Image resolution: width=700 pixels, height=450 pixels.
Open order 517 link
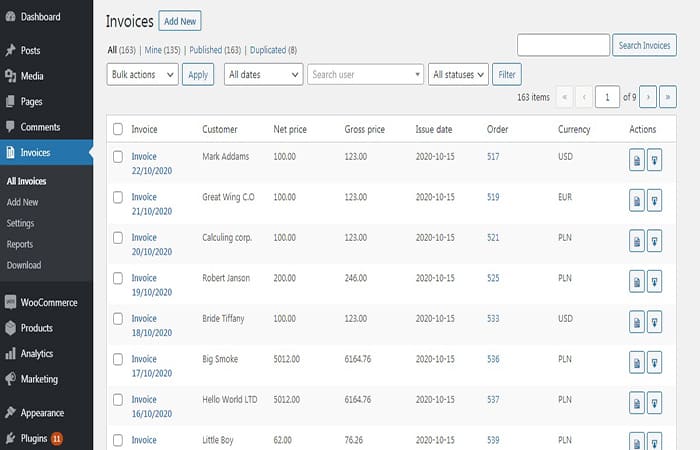click(493, 157)
